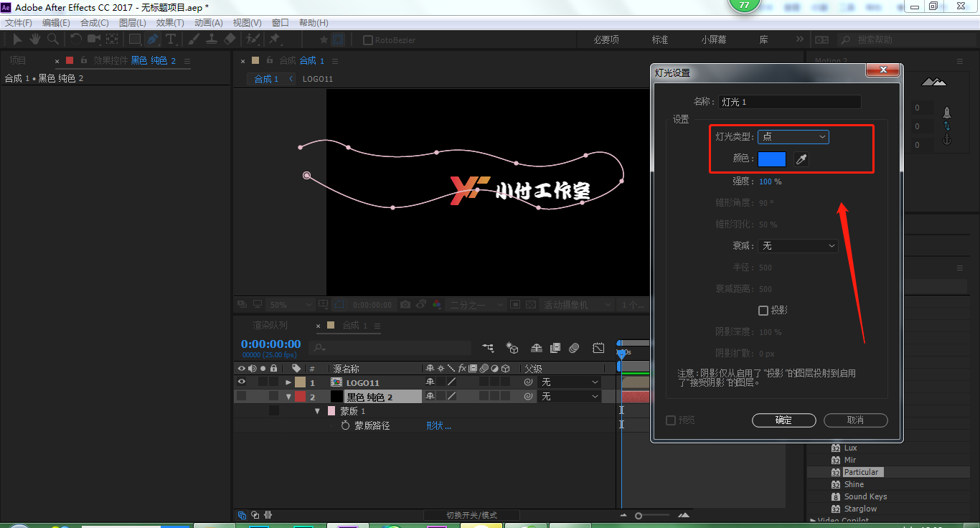Click the stopwatch beside 蒙版路径
The width and height of the screenshot is (980, 528).
(345, 425)
